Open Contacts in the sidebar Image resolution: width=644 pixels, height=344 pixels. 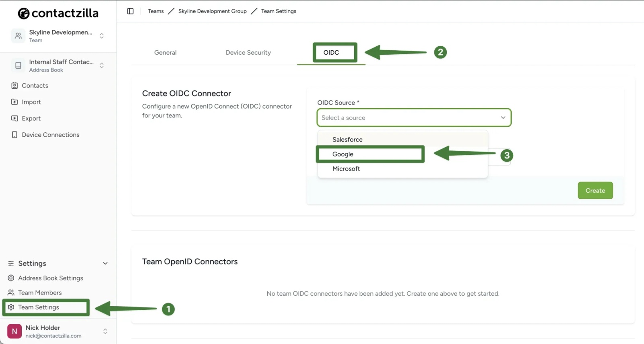(35, 86)
